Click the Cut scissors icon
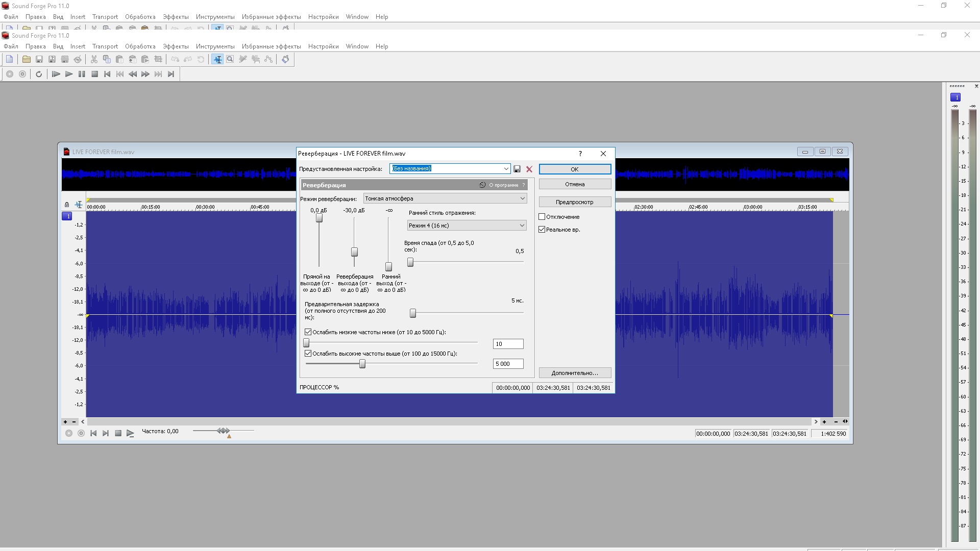Viewport: 980px width, 551px height. pos(94,59)
